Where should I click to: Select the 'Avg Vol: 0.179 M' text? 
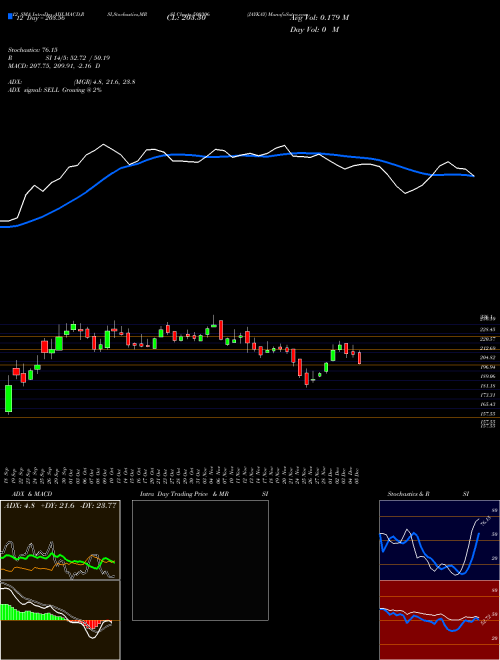319,17
